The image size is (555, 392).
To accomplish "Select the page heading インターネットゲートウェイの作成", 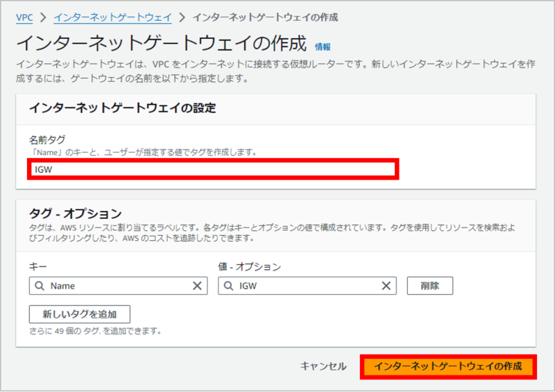I will tap(162, 44).
